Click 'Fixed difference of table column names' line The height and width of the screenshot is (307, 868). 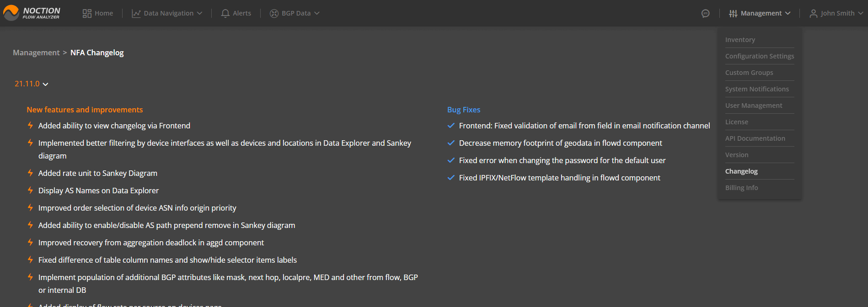click(x=167, y=260)
